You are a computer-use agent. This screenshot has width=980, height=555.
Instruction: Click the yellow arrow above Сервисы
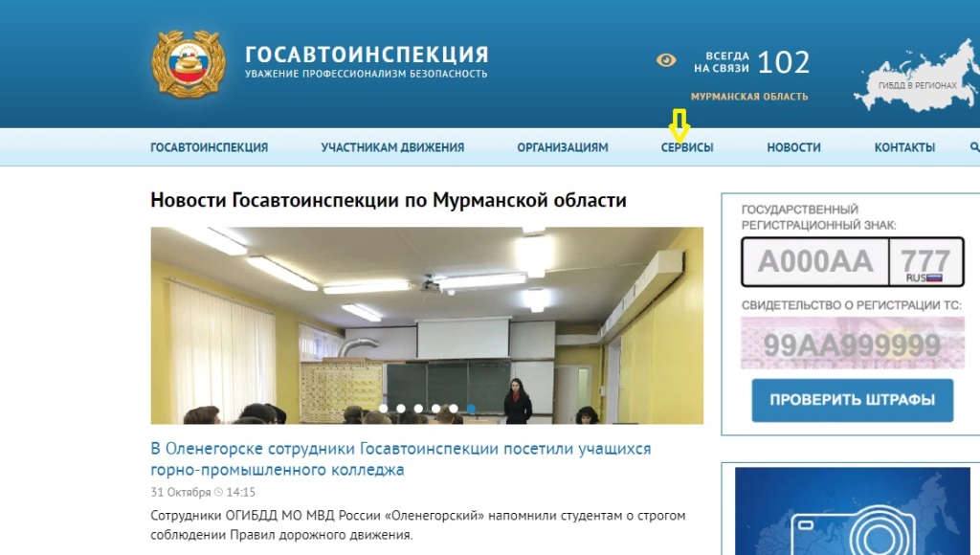(x=679, y=122)
